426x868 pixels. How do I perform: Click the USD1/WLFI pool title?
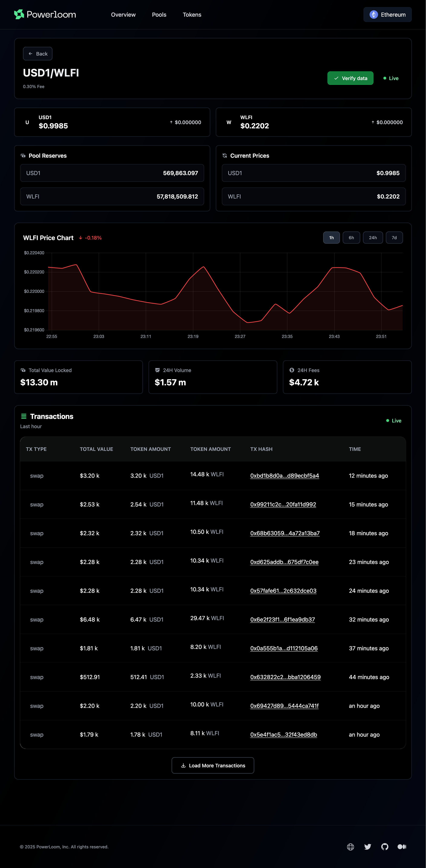[51, 73]
